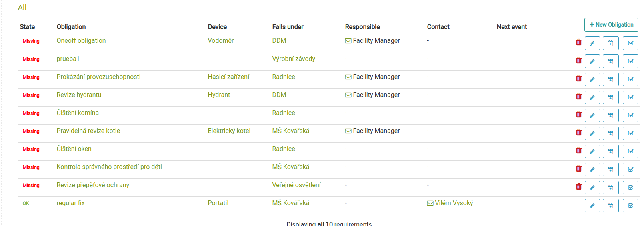
Task: Open the Oneoff obligation link
Action: click(x=81, y=40)
